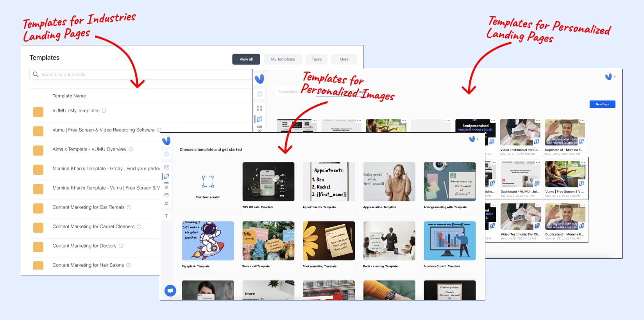Open three-dot menu on Duplicate of Momina page card
This screenshot has height=320, width=644.
tap(582, 121)
